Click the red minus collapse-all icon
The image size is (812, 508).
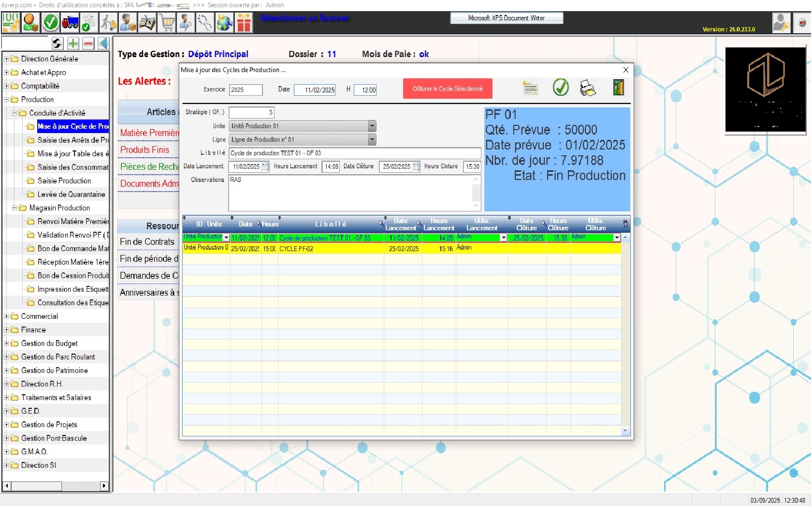tap(88, 44)
